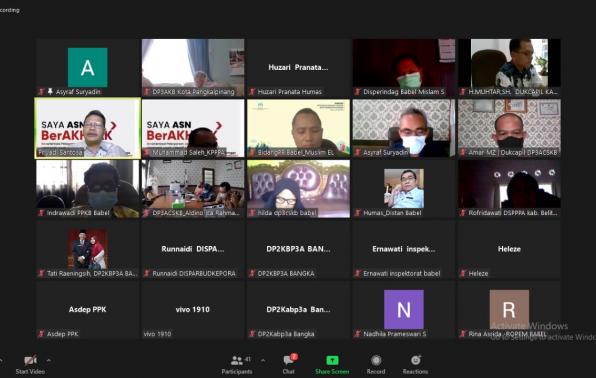Click muted mic icon on Disperindag Babel tile

tap(357, 92)
